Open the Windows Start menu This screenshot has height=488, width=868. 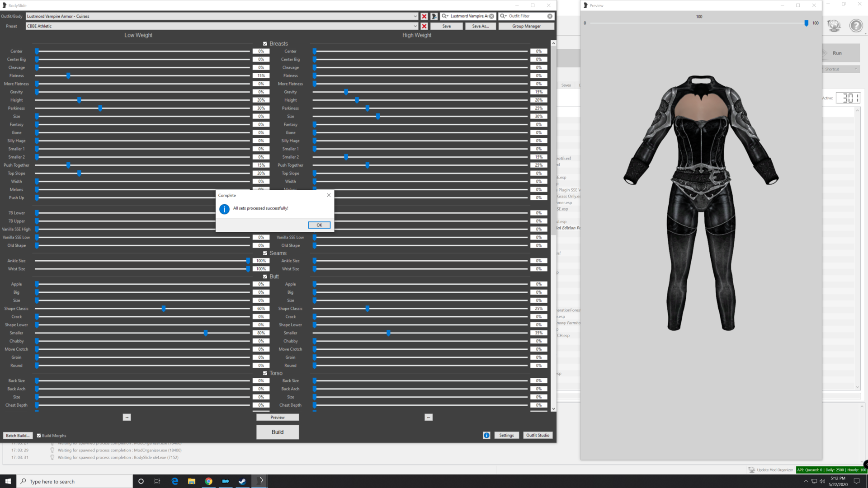coord(8,481)
